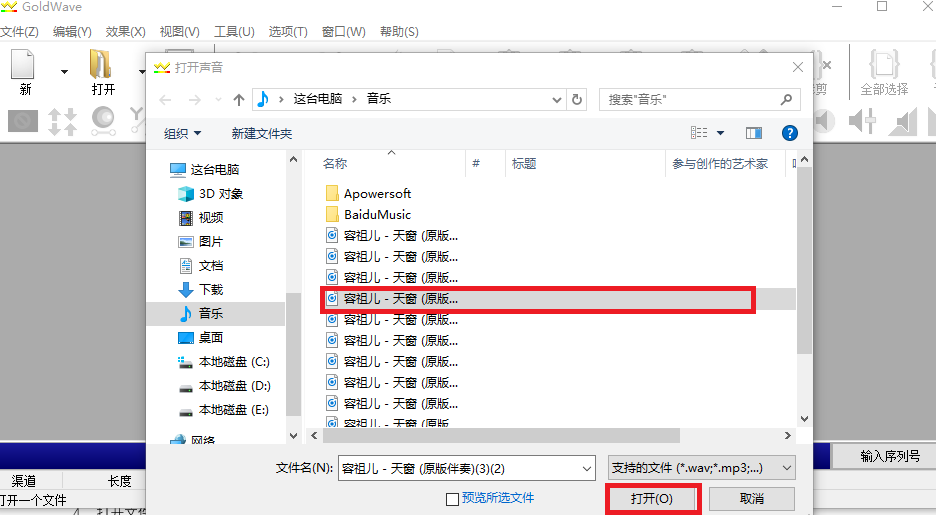Screen dimensions: 936x515
Task: Click the webcam-shaped icon in GoldWave toolbar
Action: tap(103, 121)
